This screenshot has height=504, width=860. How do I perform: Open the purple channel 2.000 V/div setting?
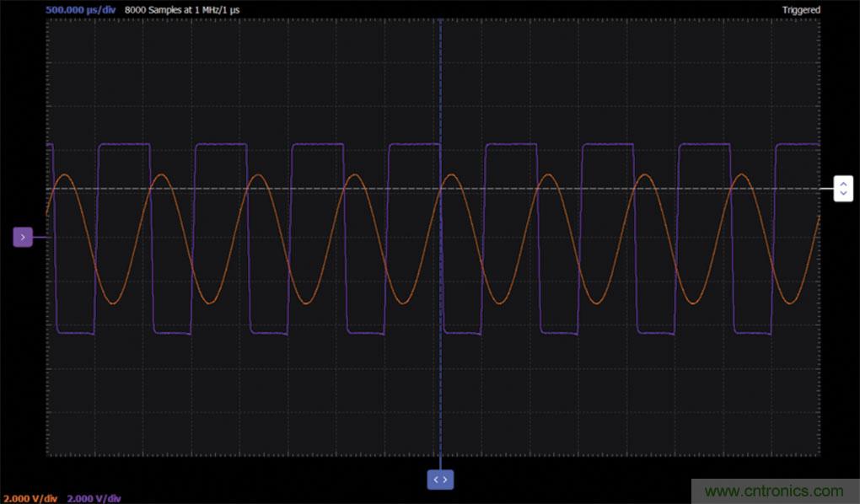click(94, 498)
